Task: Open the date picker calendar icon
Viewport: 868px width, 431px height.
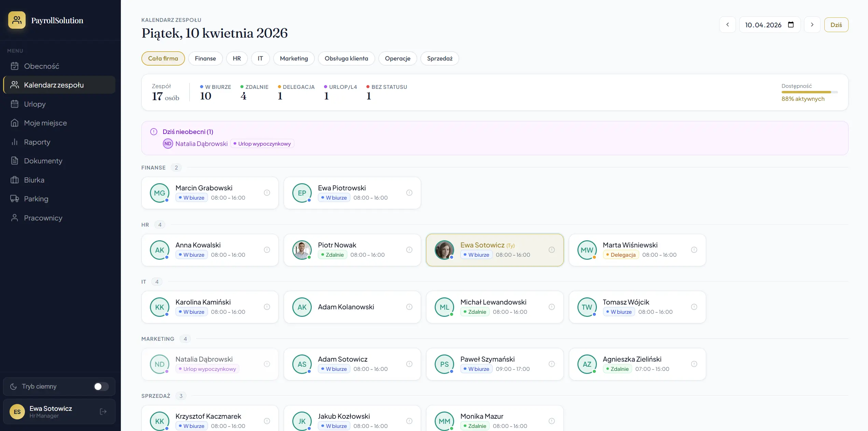Action: 791,25
